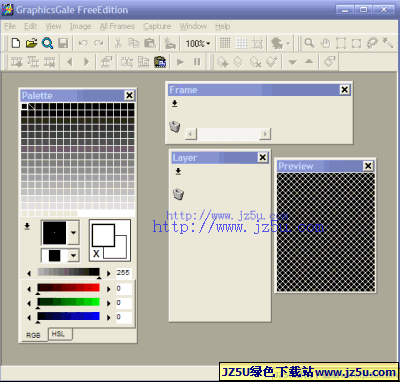Click the left arrow of the blue slider
This screenshot has width=400, height=382.
(x=29, y=317)
